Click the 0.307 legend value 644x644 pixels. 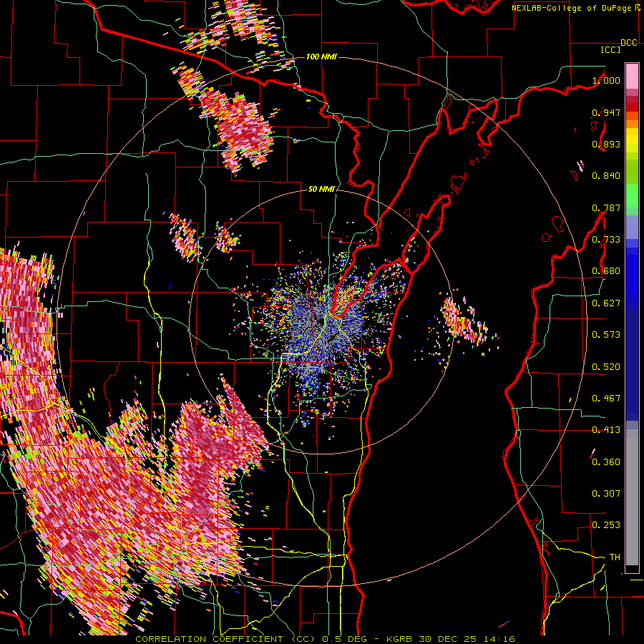(x=606, y=494)
